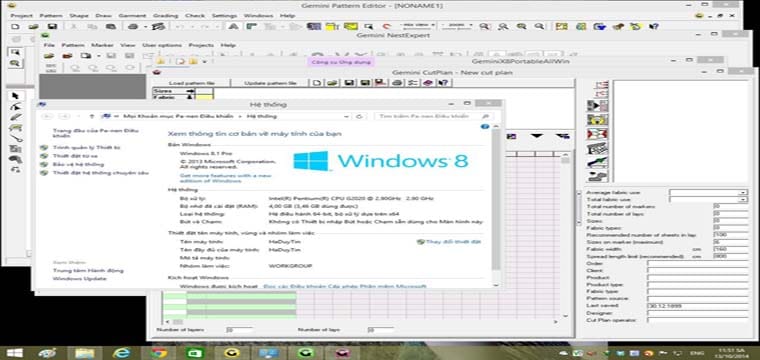Select the Công cụ Ứng dụng ribbon tab

coord(341,62)
